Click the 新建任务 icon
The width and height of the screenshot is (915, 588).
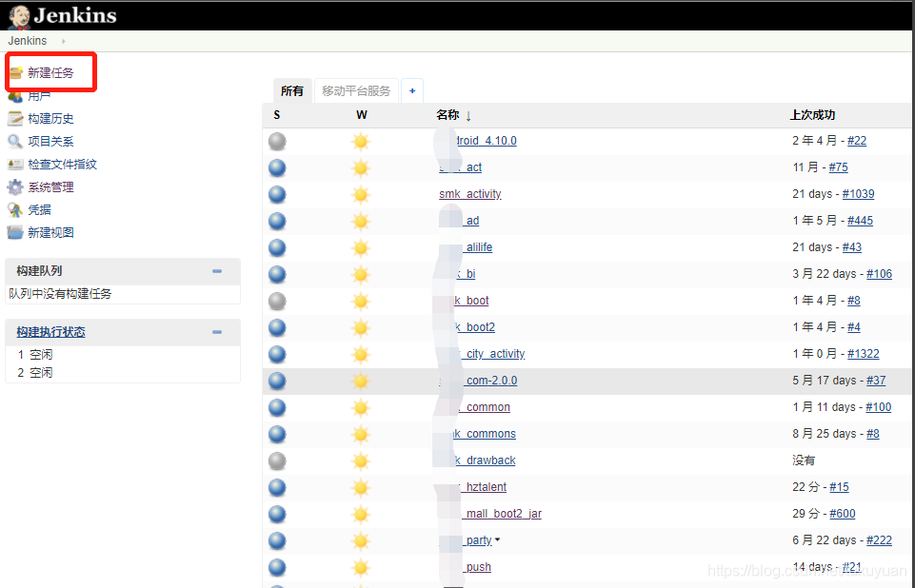pos(16,73)
